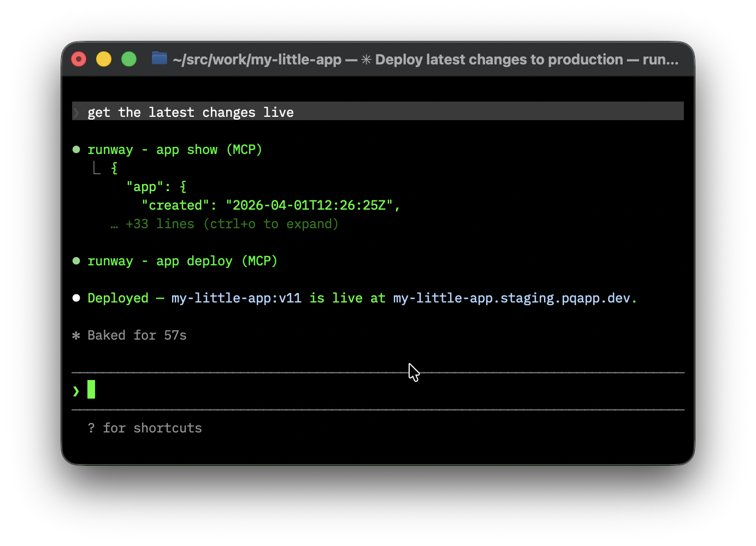Focus the prompt input at the cursor block
Screen dimensions: 756x546
[x=91, y=390]
